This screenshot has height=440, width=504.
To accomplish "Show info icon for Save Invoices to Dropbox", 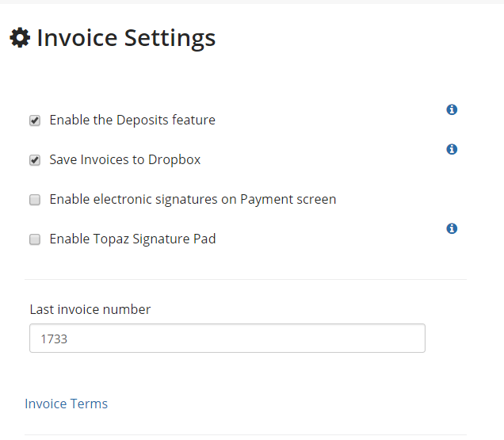I will coord(452,149).
